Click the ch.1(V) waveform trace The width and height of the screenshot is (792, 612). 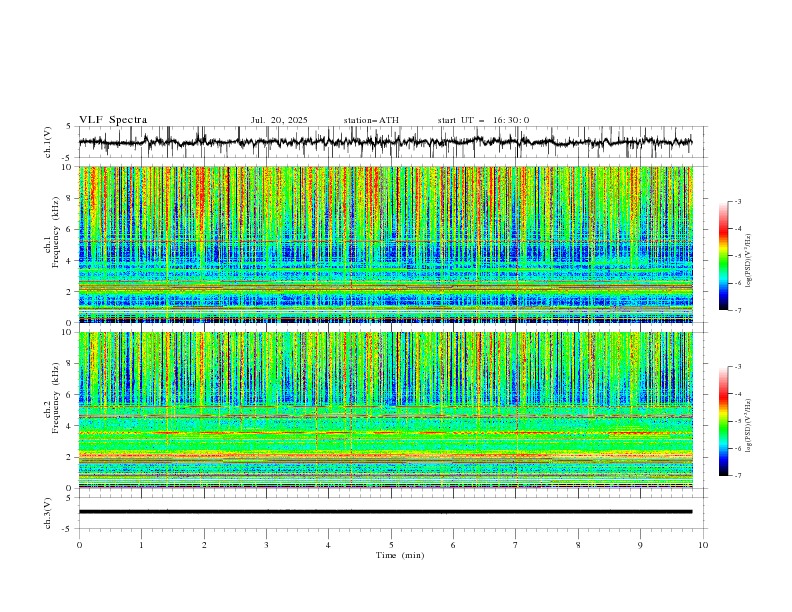(x=386, y=142)
